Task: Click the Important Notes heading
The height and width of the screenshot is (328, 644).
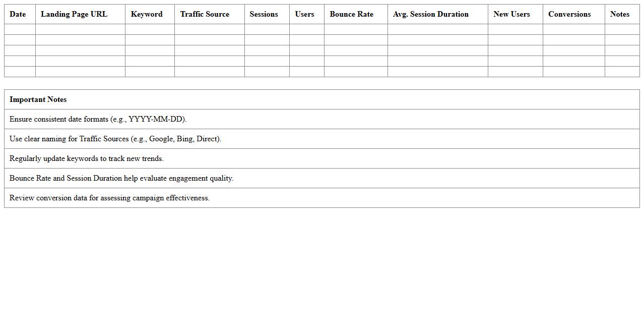Action: pyautogui.click(x=38, y=99)
